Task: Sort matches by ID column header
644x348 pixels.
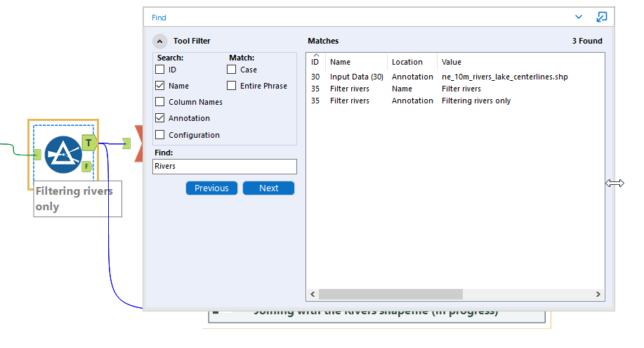Action: (315, 62)
